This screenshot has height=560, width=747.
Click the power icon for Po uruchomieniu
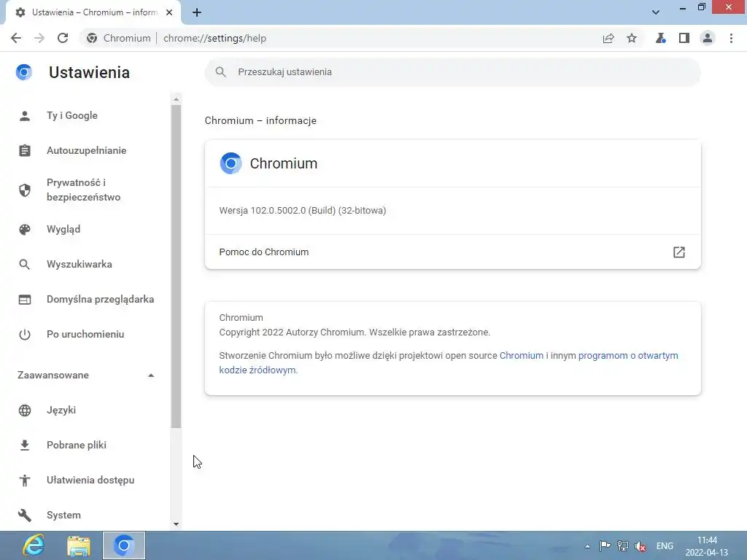click(x=24, y=334)
